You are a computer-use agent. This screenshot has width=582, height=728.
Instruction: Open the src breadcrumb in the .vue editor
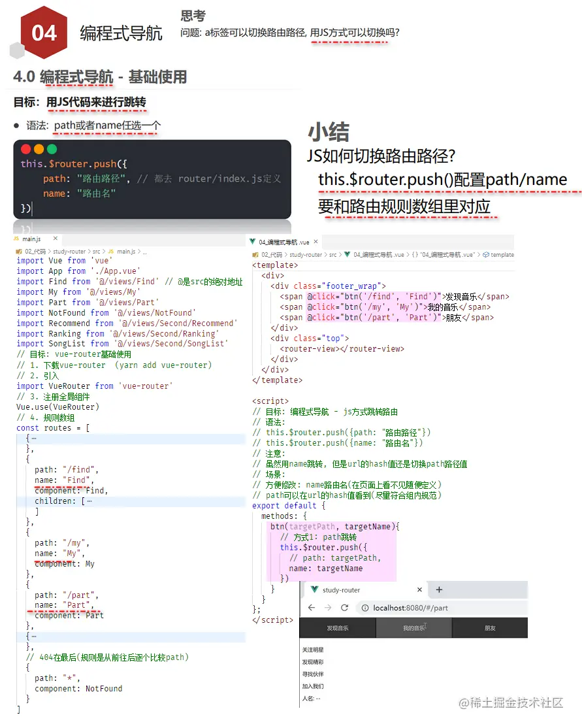click(x=332, y=254)
